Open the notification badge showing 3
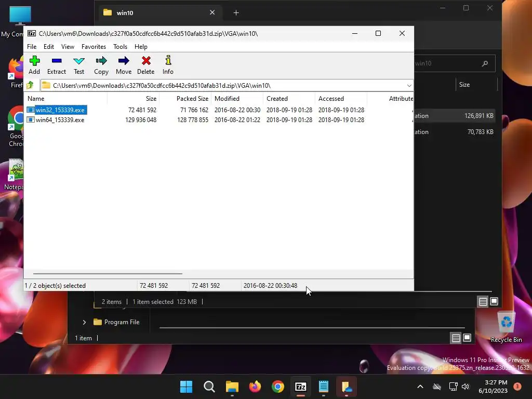The height and width of the screenshot is (399, 532). (x=517, y=387)
